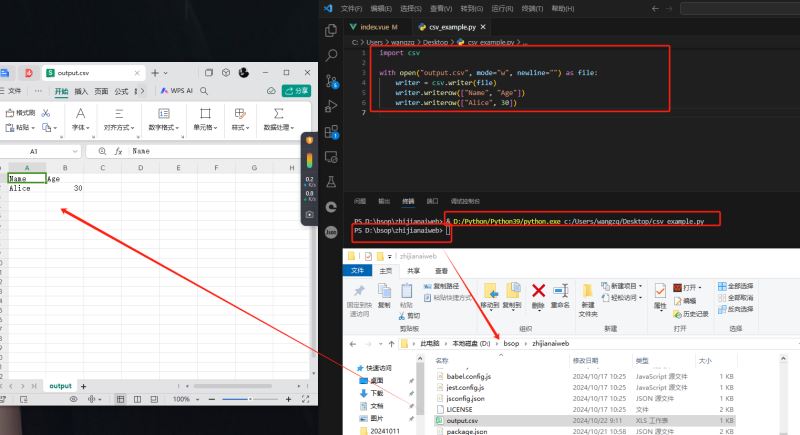The height and width of the screenshot is (435, 800).
Task: Switch to Explorer Share ribbon tab
Action: point(413,271)
